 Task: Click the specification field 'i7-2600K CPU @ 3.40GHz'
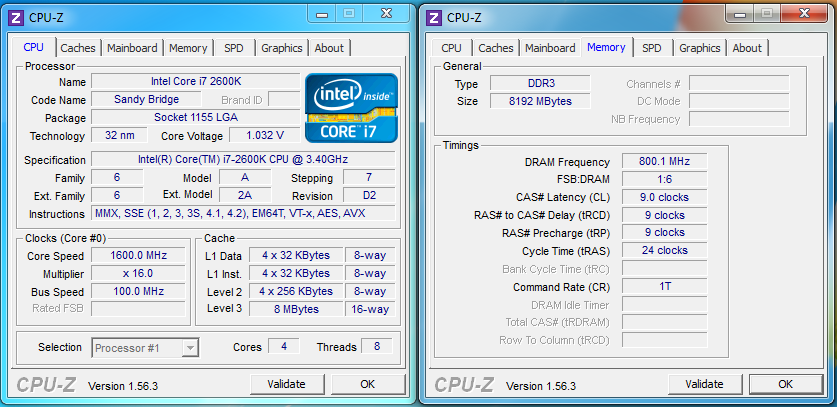243,159
